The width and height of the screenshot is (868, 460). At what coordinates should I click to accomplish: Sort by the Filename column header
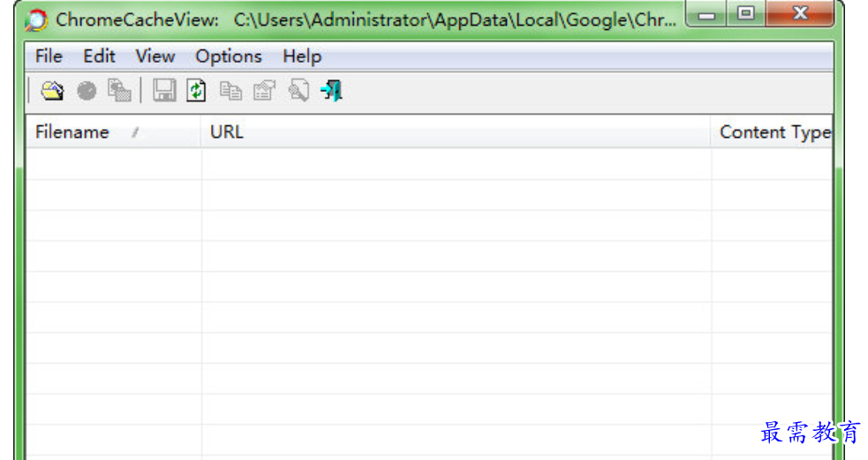click(113, 132)
